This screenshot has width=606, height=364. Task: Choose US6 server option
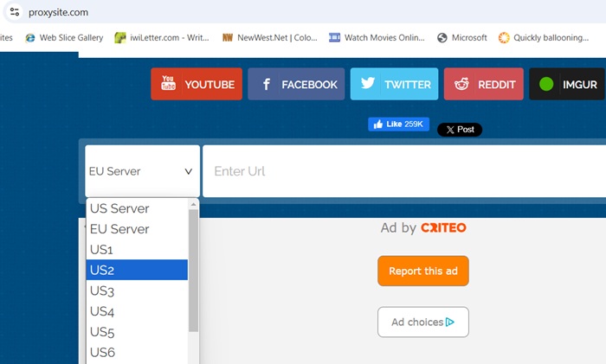point(137,352)
